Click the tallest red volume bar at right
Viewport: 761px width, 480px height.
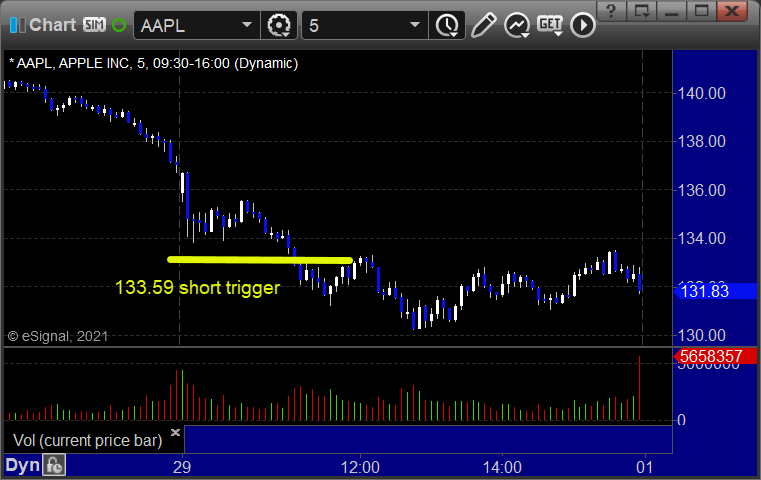(640, 388)
